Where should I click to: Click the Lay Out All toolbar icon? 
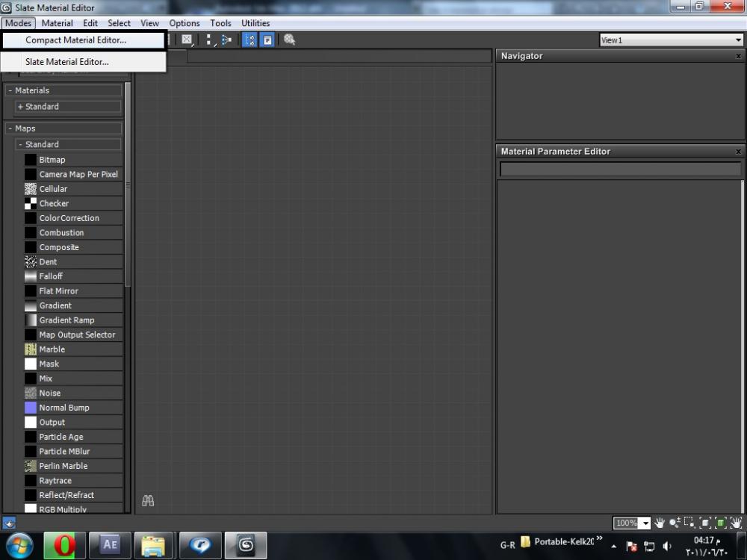tap(210, 40)
